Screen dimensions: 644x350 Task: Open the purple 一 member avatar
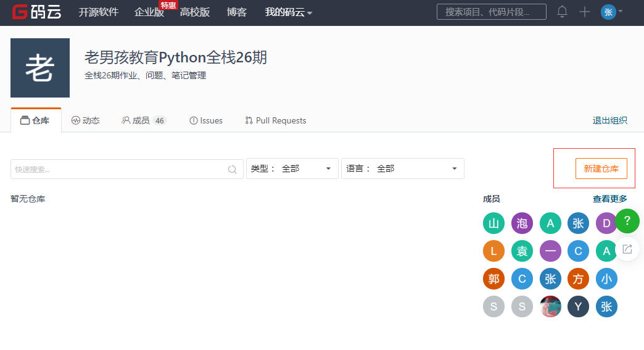click(x=550, y=251)
